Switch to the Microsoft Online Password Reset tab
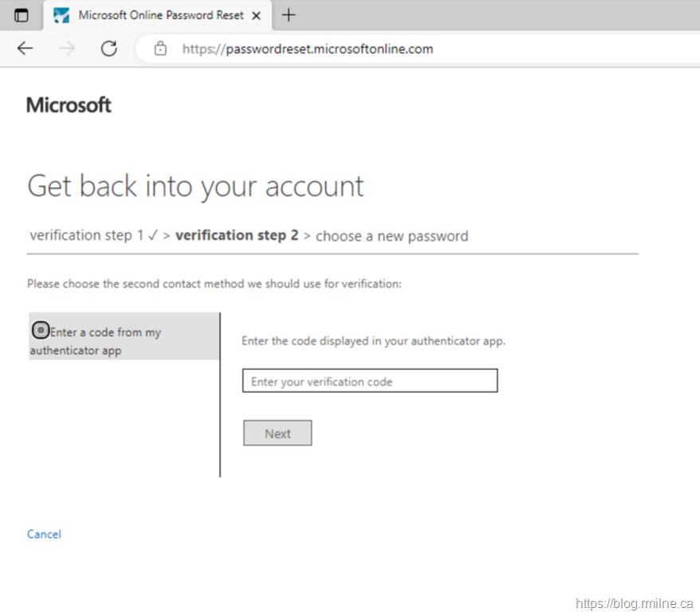The width and height of the screenshot is (700, 612). 159,15
